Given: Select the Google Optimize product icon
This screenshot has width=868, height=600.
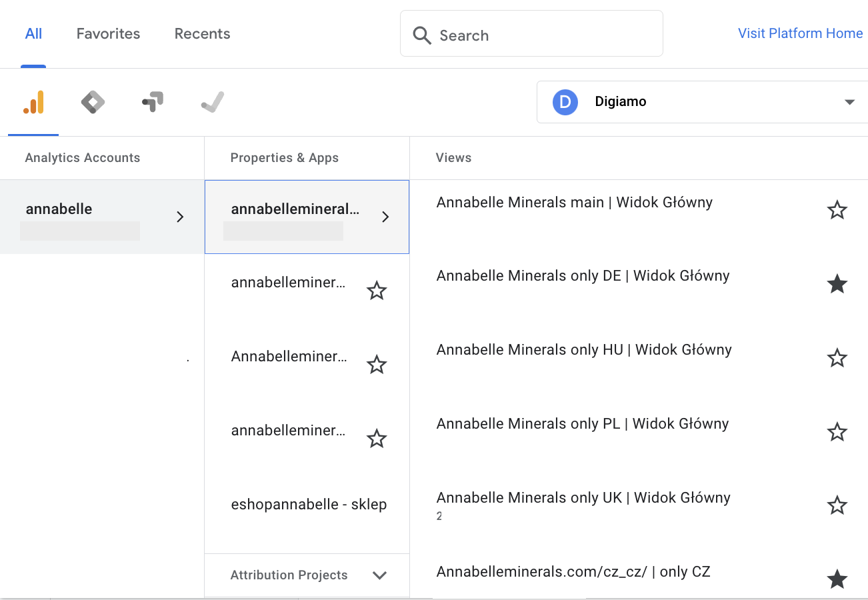Looking at the screenshot, I should tap(153, 103).
